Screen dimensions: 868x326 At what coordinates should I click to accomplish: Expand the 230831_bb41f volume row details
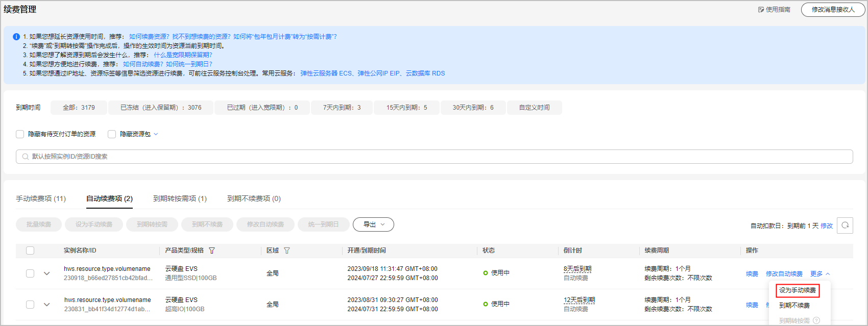[x=47, y=305]
